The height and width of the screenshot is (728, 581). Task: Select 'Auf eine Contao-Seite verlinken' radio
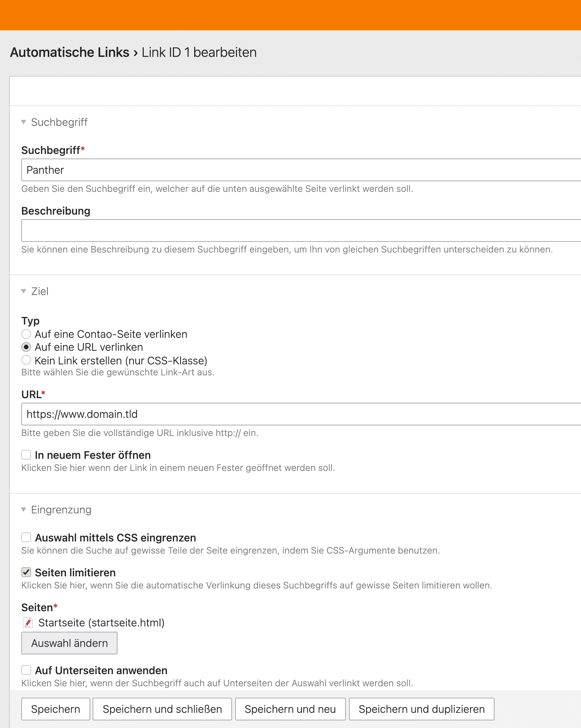click(26, 334)
